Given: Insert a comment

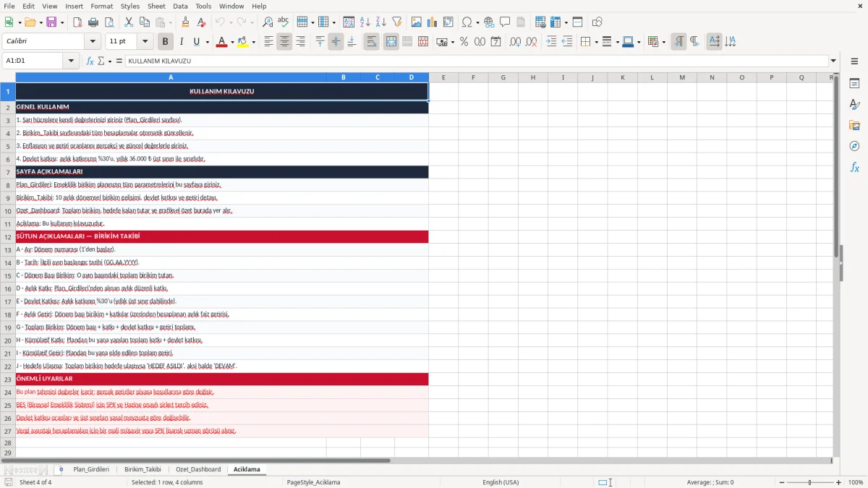Looking at the screenshot, I should pos(505,22).
